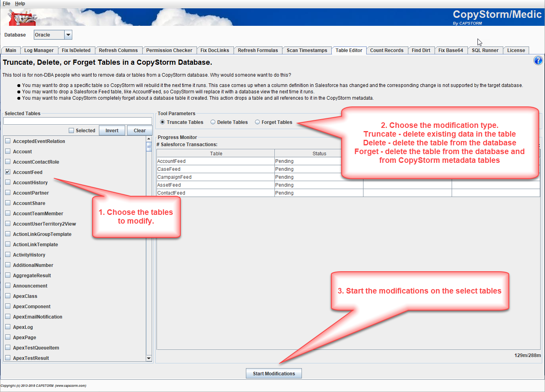Check the Announcement checkbox
The image size is (545, 392).
click(x=8, y=285)
